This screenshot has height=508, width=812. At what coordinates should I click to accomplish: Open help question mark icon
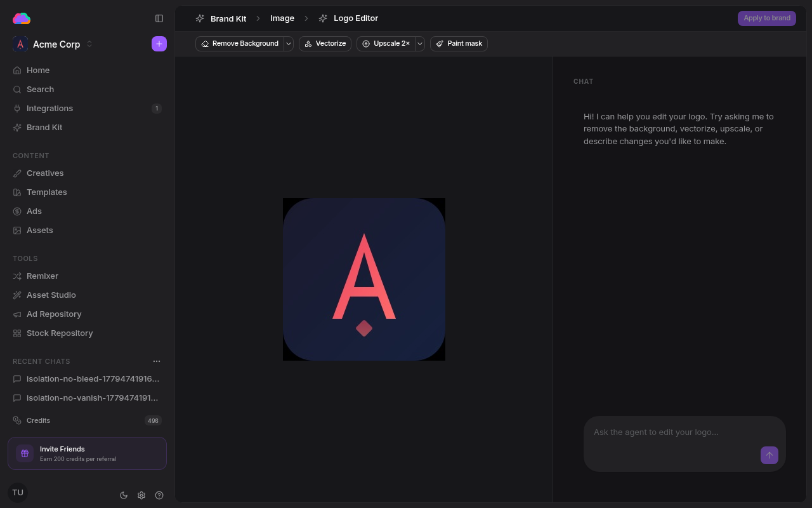click(159, 495)
